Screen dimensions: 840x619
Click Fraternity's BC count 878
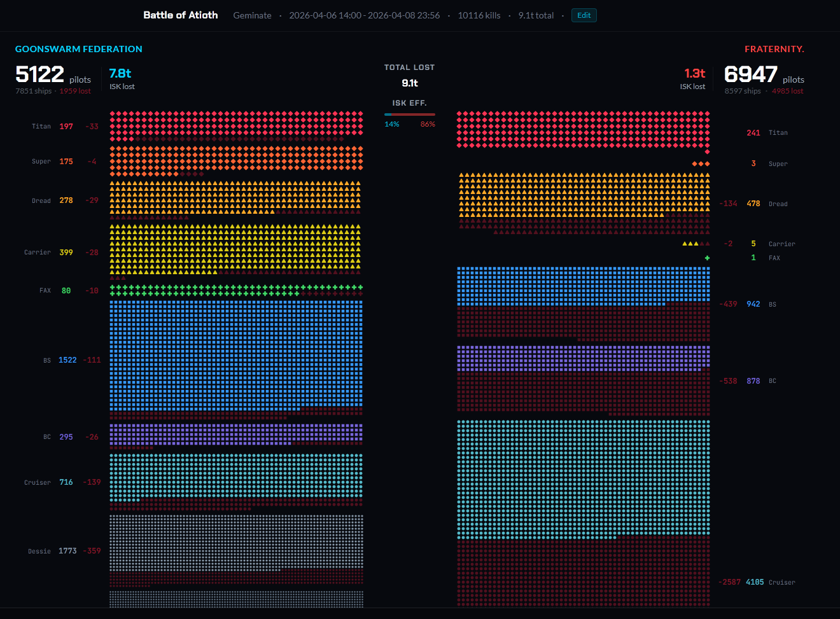(x=753, y=381)
